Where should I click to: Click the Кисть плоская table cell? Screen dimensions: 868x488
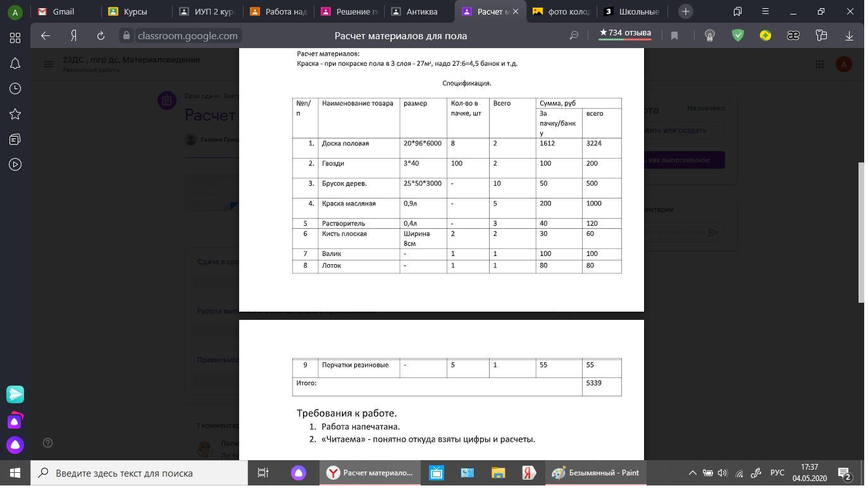coord(359,238)
